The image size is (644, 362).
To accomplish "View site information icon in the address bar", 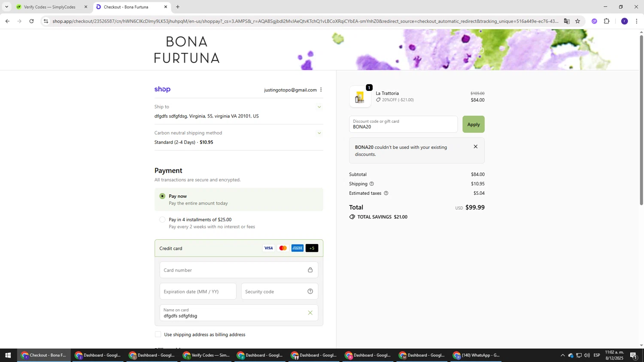I will coord(46,21).
